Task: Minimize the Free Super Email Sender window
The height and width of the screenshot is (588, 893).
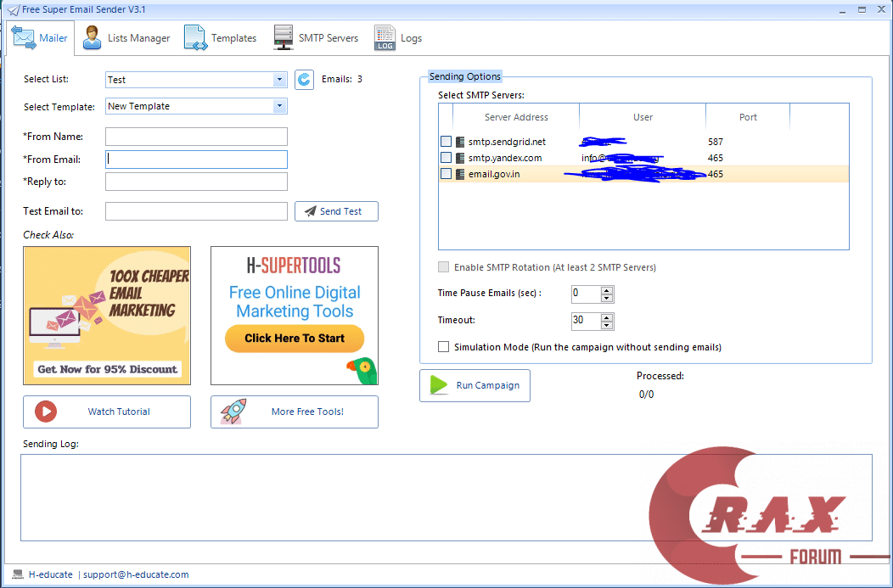Action: [843, 9]
